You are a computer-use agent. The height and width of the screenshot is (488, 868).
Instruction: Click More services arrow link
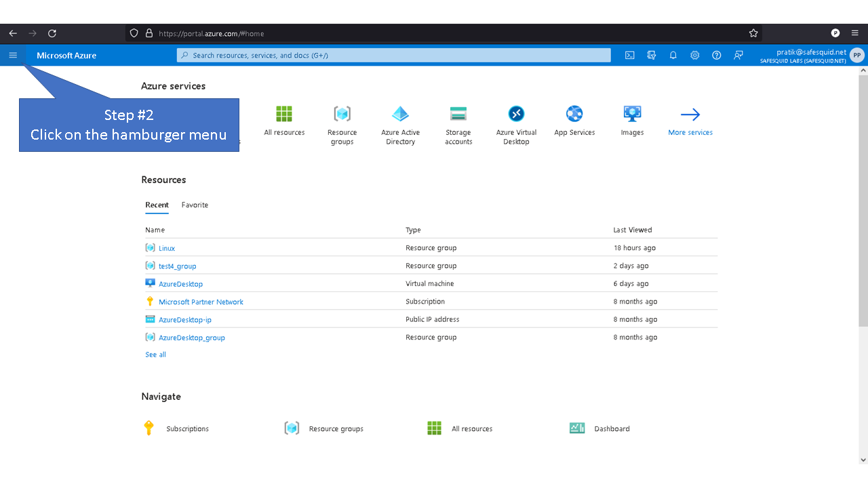pyautogui.click(x=690, y=121)
